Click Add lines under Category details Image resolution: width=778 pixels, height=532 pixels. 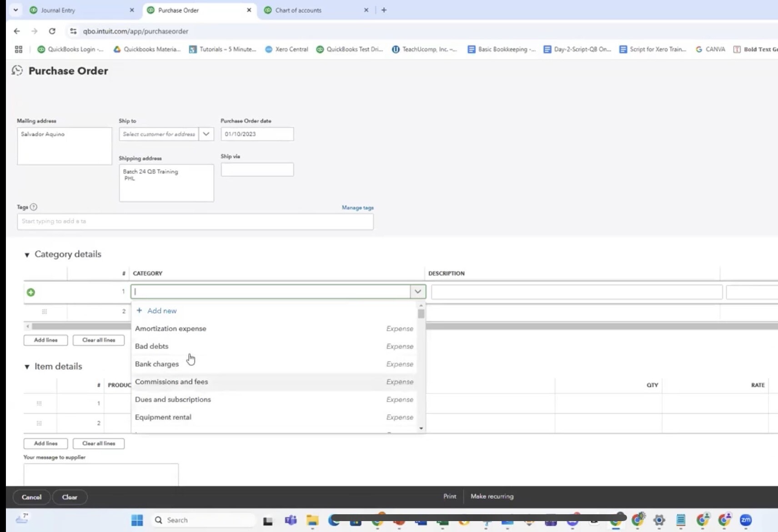click(45, 340)
